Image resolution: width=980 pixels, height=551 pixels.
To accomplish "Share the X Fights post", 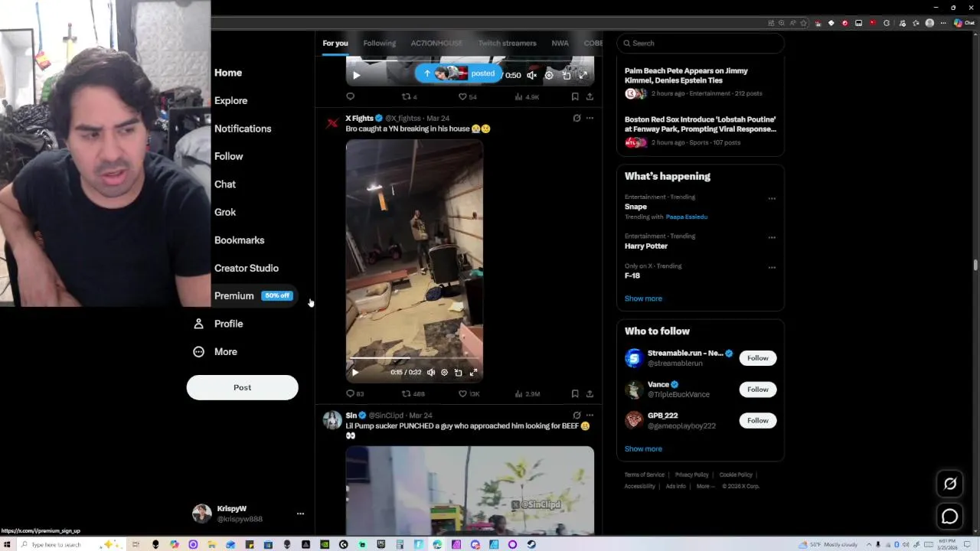I will pyautogui.click(x=590, y=393).
